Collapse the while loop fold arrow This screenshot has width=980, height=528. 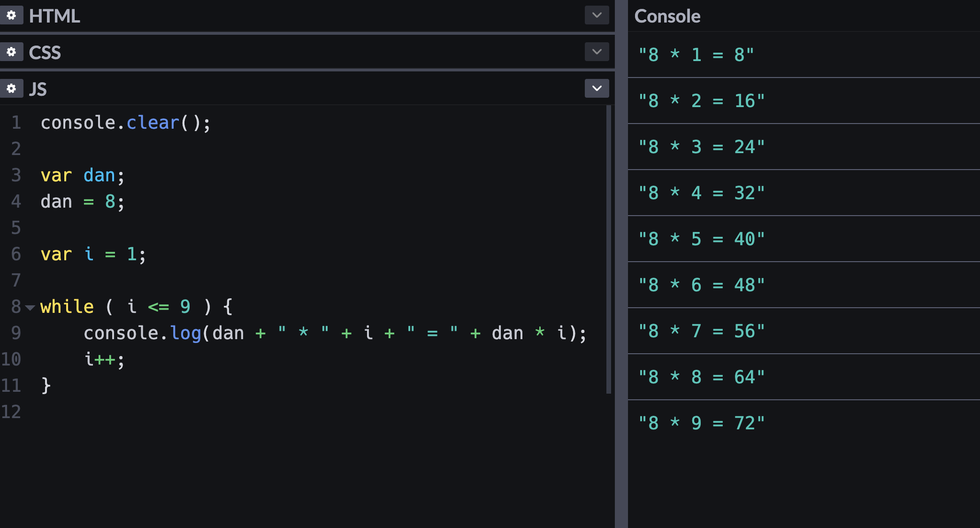[31, 308]
